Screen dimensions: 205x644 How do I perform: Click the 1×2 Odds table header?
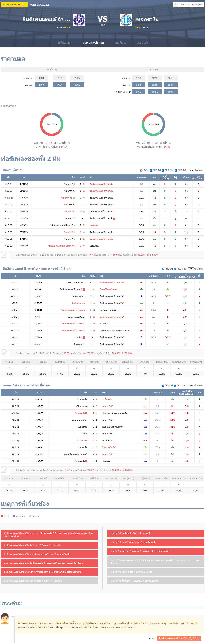pos(154,70)
